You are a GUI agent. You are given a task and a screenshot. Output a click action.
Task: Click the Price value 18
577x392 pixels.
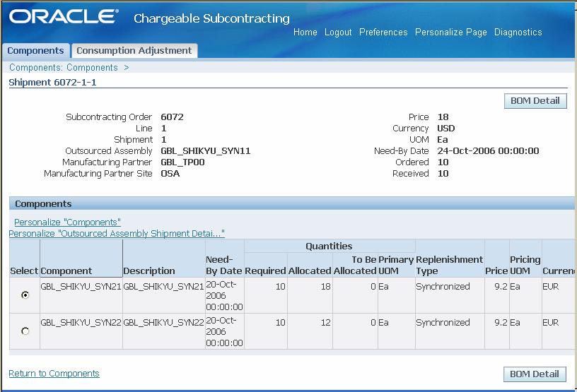(443, 117)
